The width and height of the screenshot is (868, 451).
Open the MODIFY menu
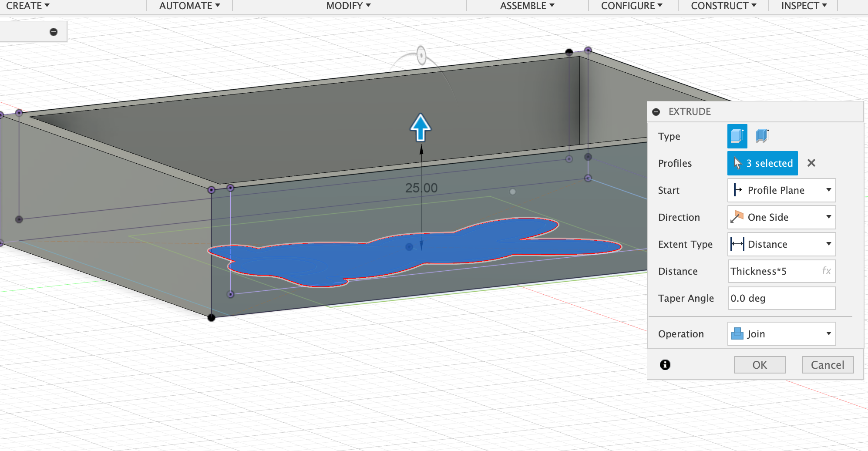click(348, 6)
